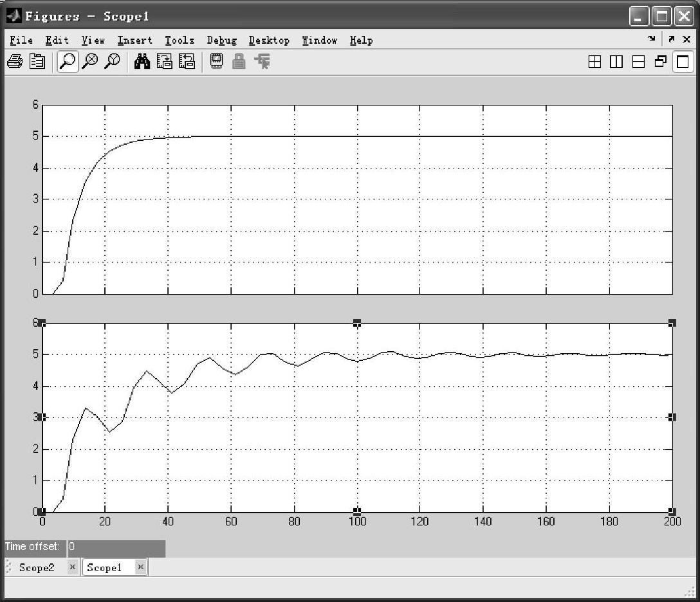Click Restore saved axes settings icon
Viewport: 700px width, 602px height.
point(187,62)
